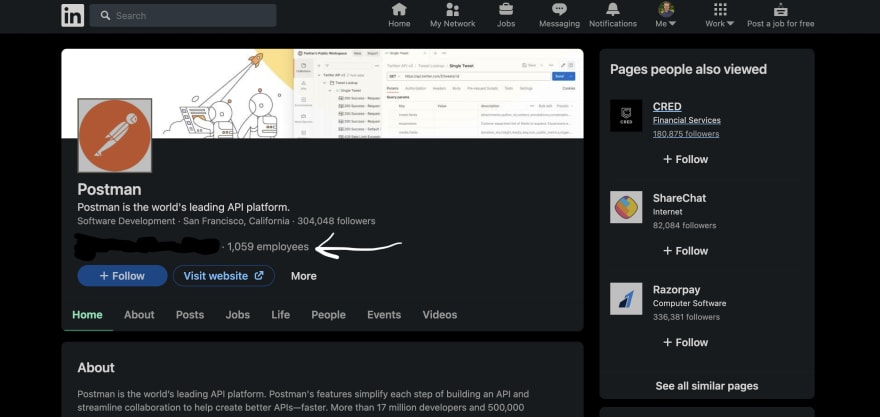Click CRED's 180,875 followers link
Screen dimensions: 880x417
point(686,134)
